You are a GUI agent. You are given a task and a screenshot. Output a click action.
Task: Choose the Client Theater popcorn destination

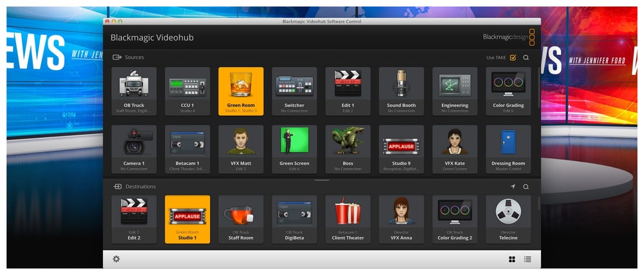[348, 219]
